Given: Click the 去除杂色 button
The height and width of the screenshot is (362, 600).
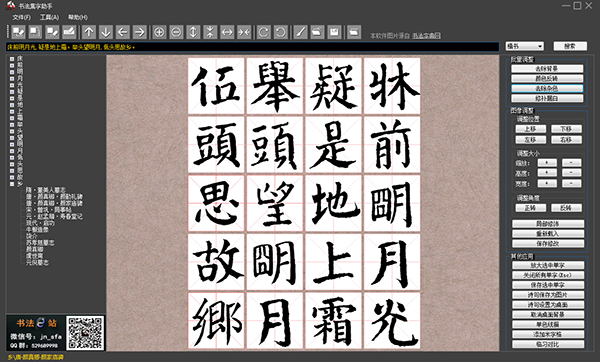Looking at the screenshot, I should point(547,88).
